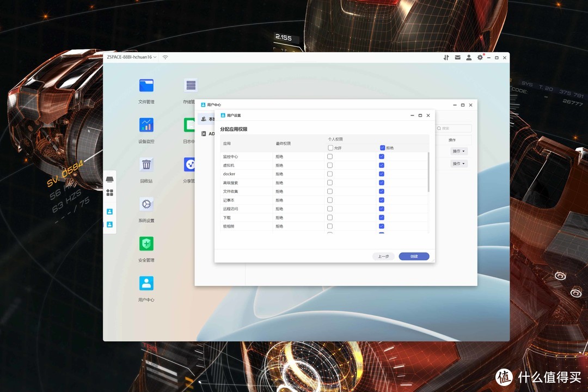
Task: Click the user account icon in top bar
Action: click(468, 57)
